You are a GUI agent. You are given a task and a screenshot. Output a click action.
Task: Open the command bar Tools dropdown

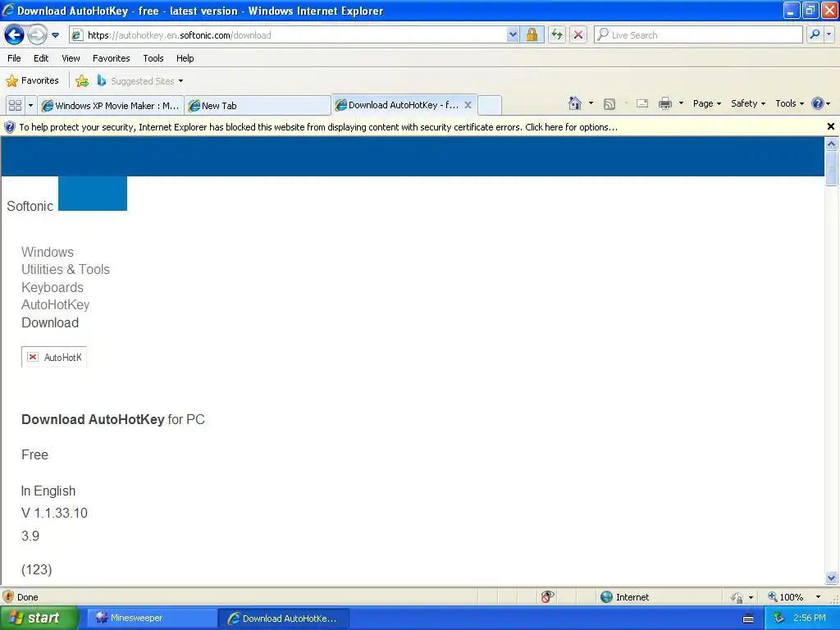(x=790, y=103)
